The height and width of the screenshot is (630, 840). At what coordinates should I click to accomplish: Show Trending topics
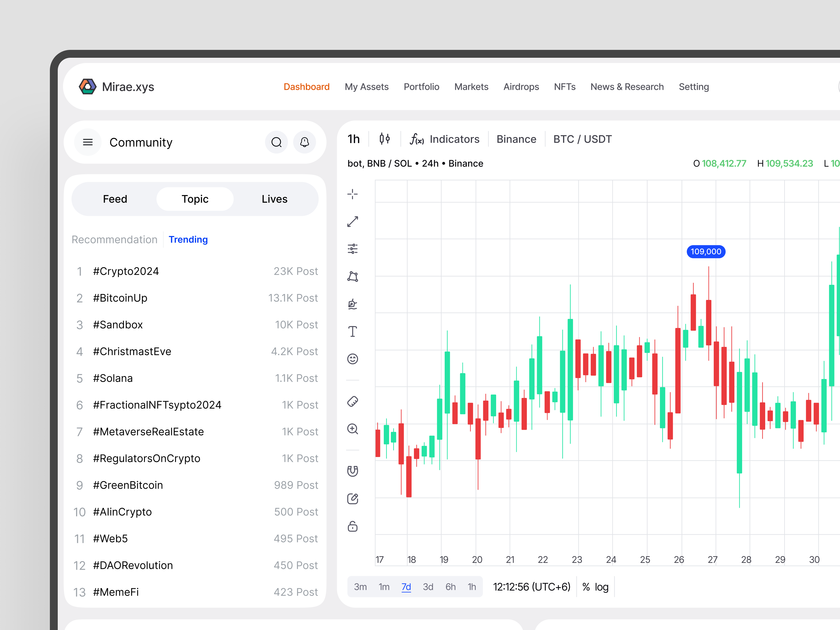(x=188, y=239)
